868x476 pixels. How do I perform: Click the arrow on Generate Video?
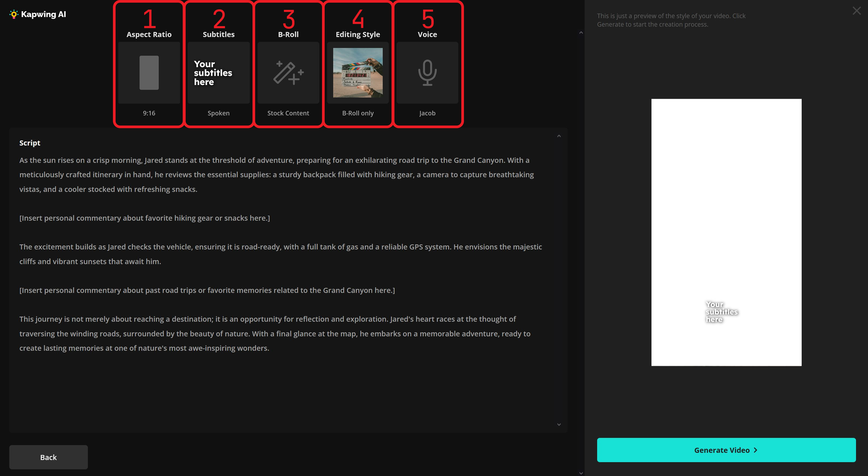click(756, 450)
